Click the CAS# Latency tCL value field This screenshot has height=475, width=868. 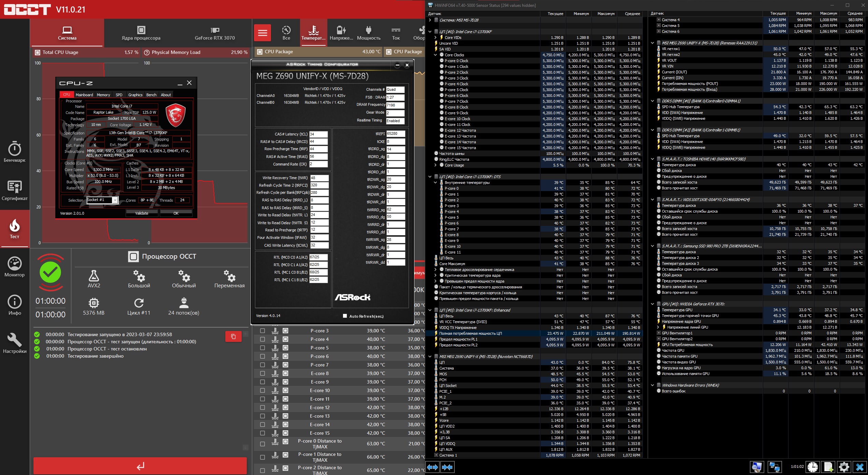[318, 134]
